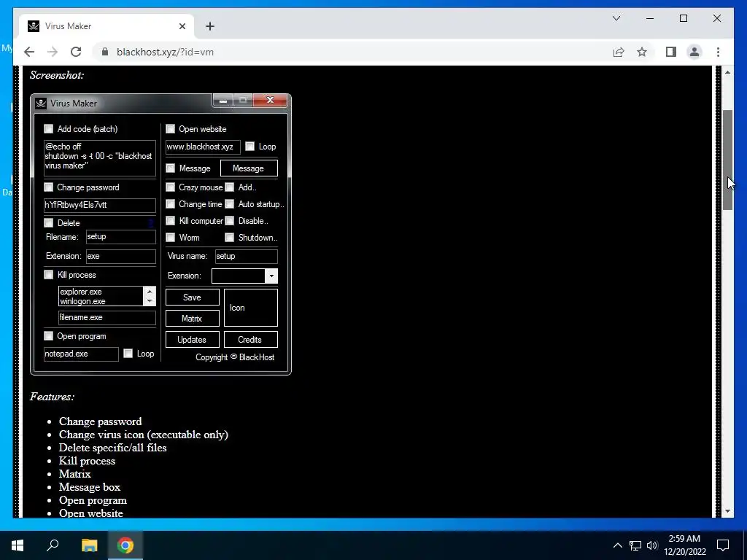
Task: Click the Save button
Action: (193, 297)
